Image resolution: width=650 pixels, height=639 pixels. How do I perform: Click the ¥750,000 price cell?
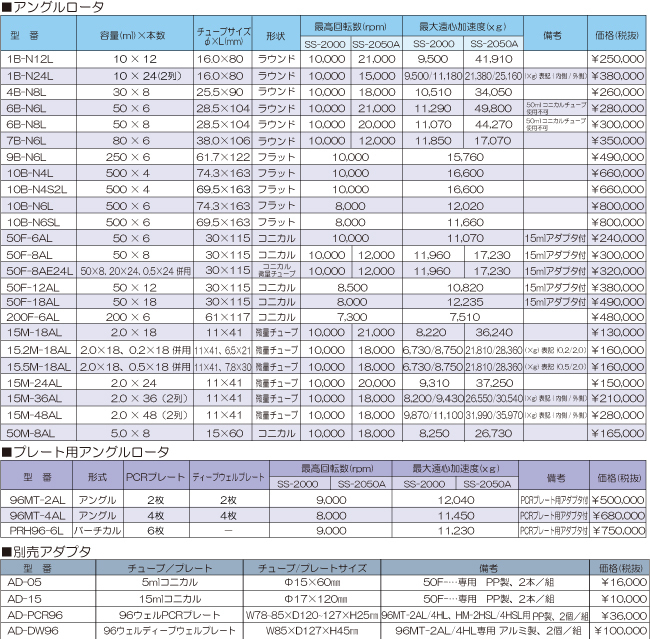[618, 531]
